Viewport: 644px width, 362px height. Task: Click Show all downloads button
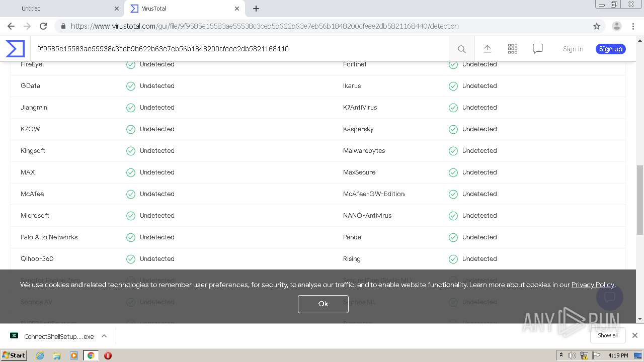tap(608, 335)
